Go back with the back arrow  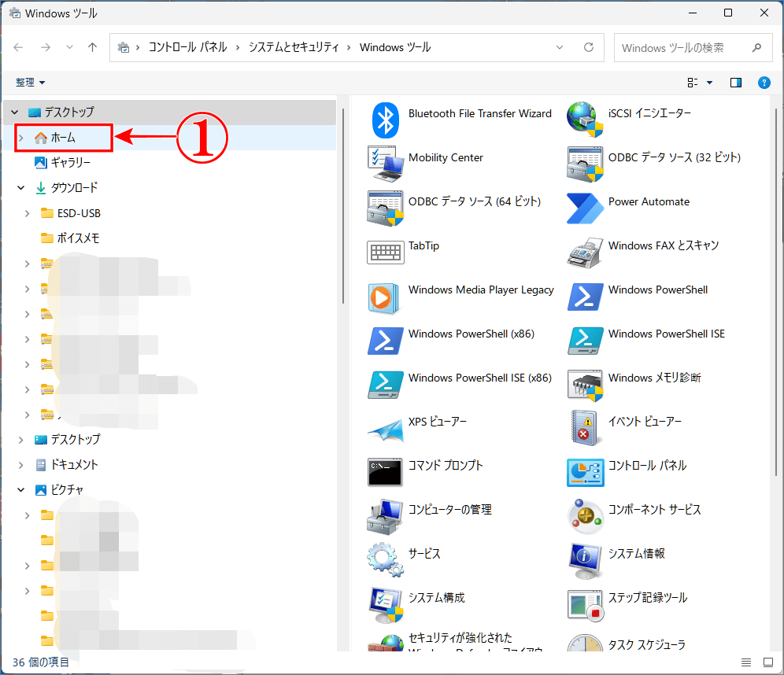pos(19,47)
